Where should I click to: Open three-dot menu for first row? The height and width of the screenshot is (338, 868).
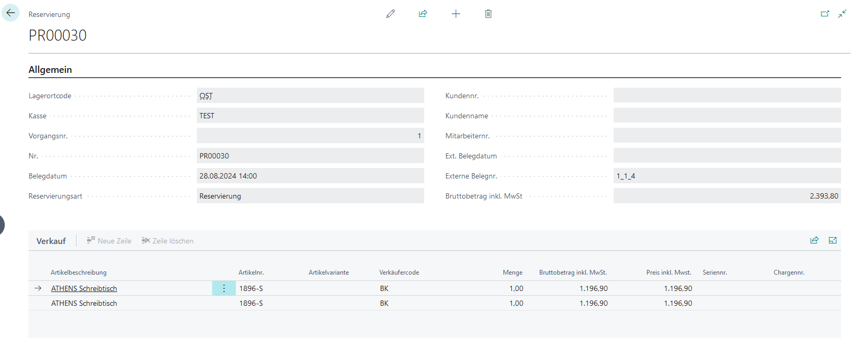coord(224,288)
